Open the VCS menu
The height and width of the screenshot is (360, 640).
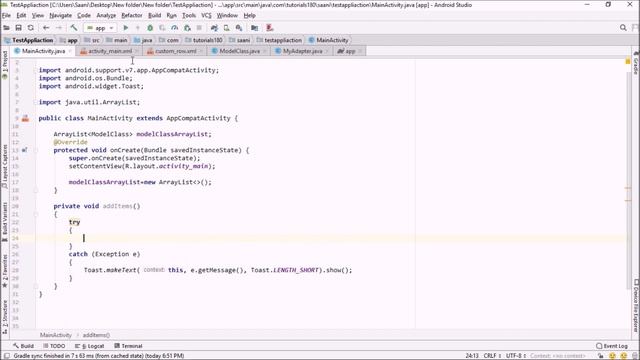point(206,16)
